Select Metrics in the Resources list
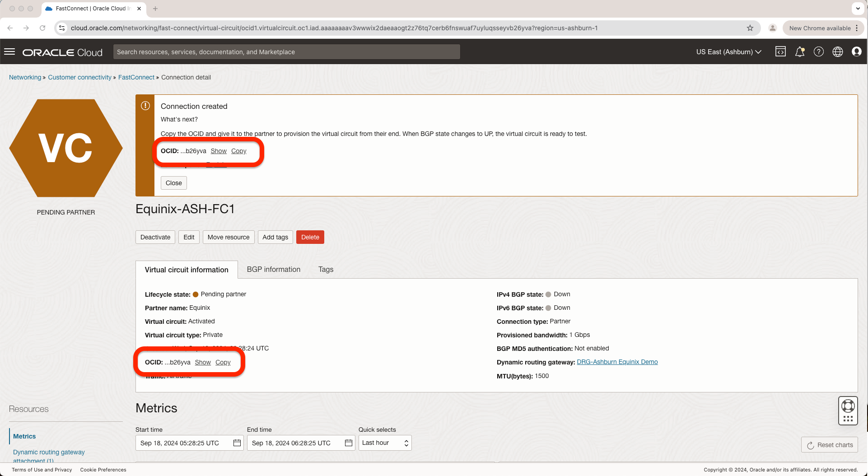The image size is (868, 476). pos(24,436)
